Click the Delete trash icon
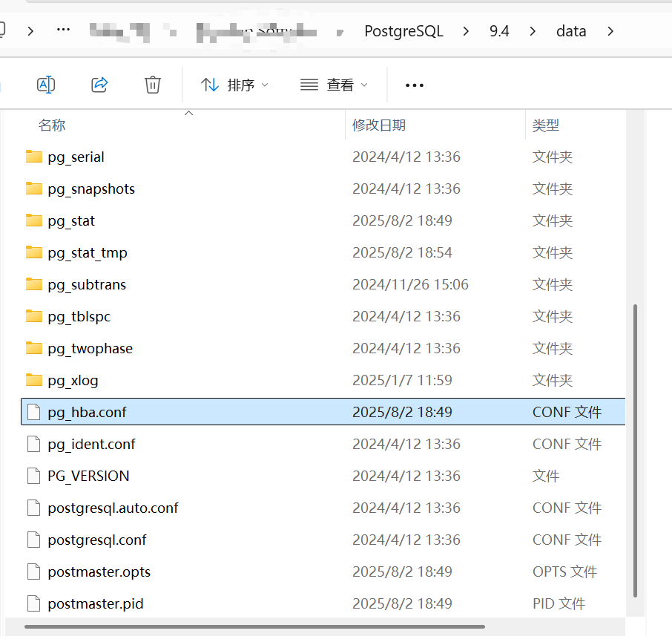The height and width of the screenshot is (642, 672). [153, 85]
